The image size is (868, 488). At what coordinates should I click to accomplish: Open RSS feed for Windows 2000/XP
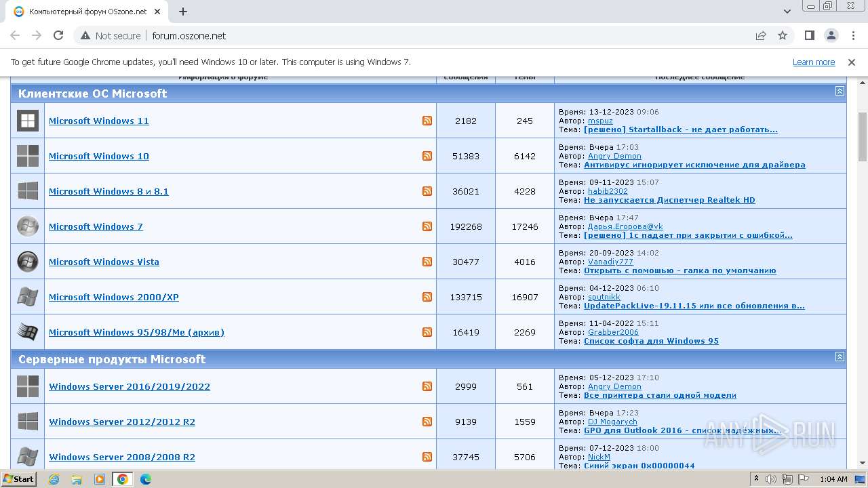click(427, 297)
